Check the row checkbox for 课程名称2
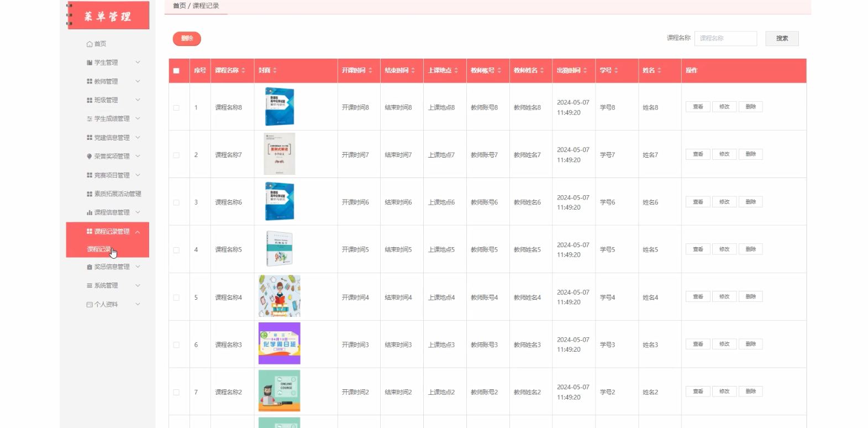Viewport: 868px width, 428px height. 176,393
